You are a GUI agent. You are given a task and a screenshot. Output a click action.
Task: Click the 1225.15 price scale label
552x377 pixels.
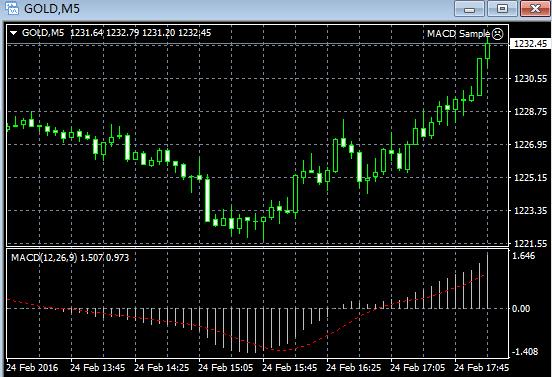[x=531, y=177]
